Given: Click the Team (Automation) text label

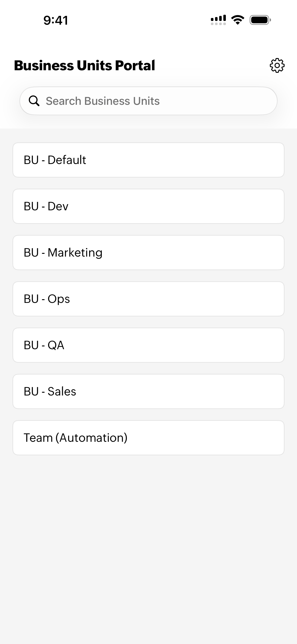Looking at the screenshot, I should tap(76, 438).
